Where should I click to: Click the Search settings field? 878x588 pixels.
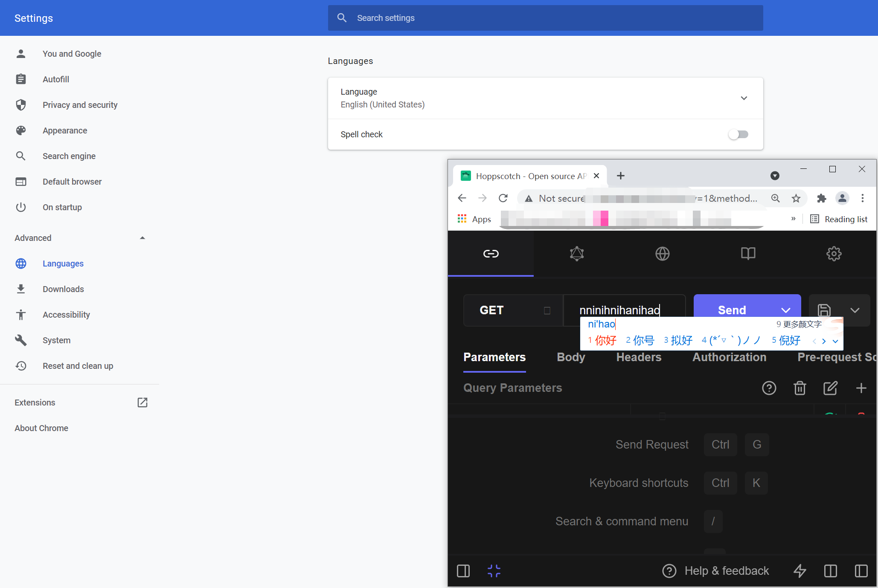[x=545, y=18]
